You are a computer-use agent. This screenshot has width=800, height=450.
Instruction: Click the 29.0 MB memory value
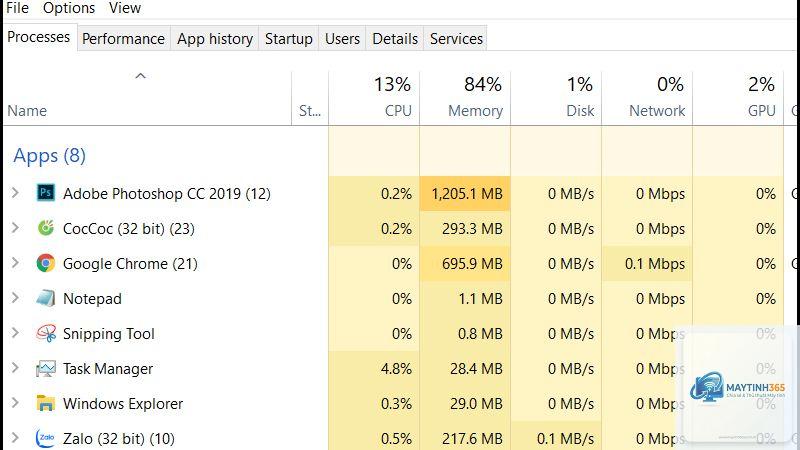476,404
